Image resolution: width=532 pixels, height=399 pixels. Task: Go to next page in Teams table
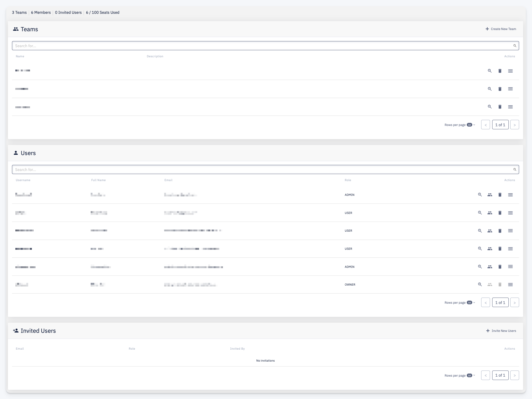click(515, 125)
